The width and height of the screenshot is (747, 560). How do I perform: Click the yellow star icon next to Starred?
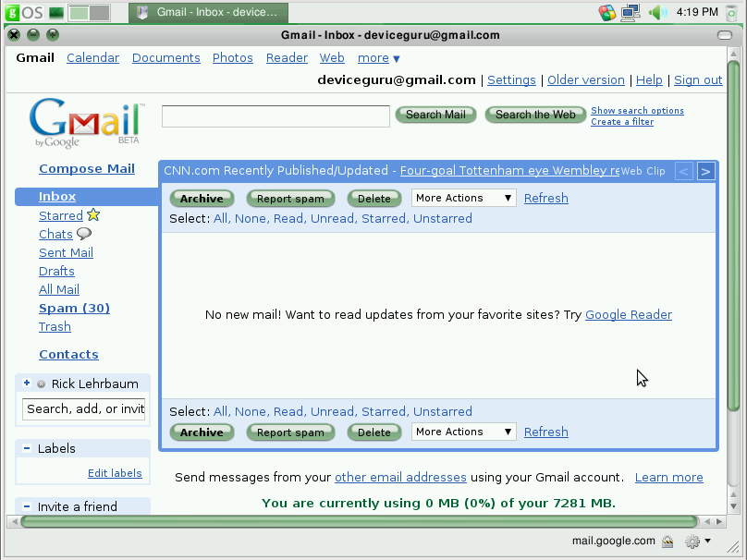[93, 214]
